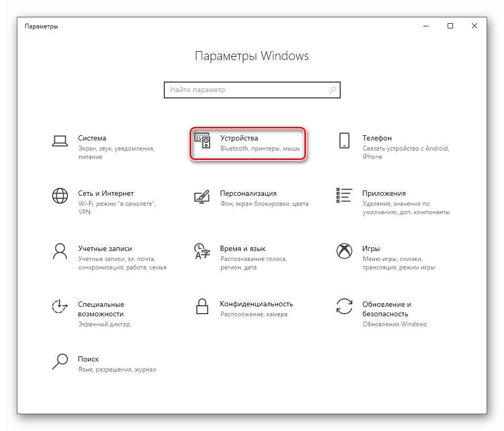Open Время и язык clock icon
504x431 pixels.
pyautogui.click(x=202, y=251)
